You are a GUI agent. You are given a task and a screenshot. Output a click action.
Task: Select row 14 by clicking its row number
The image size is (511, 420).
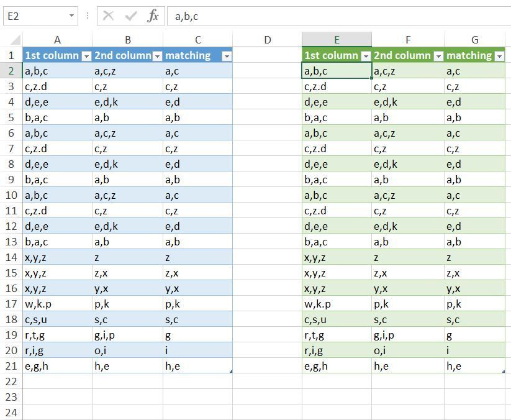(12, 257)
